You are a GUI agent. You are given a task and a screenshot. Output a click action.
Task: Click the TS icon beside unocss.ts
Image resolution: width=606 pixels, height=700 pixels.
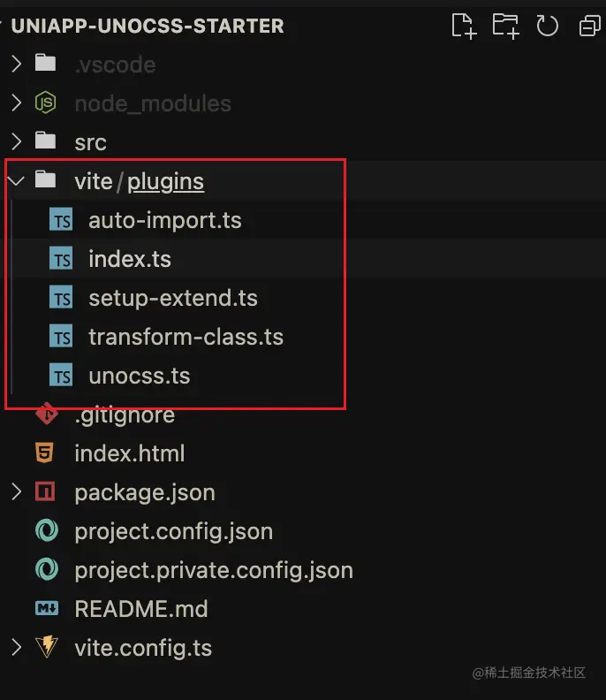[x=61, y=375]
